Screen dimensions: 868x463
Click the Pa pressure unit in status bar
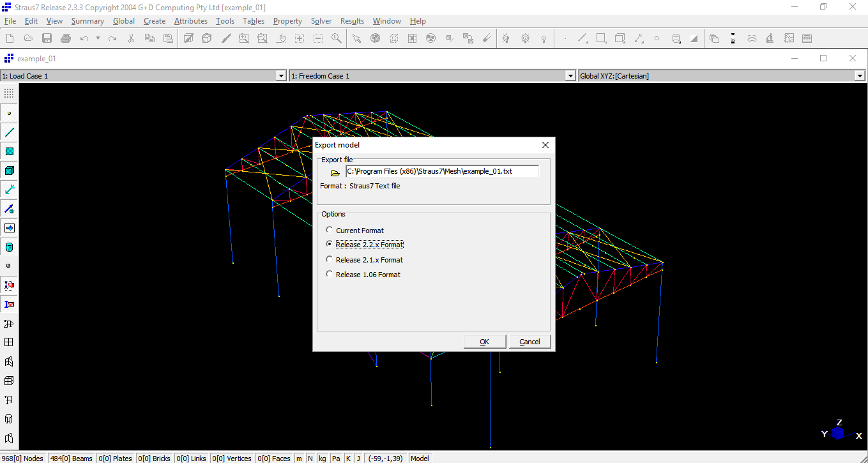(x=336, y=458)
